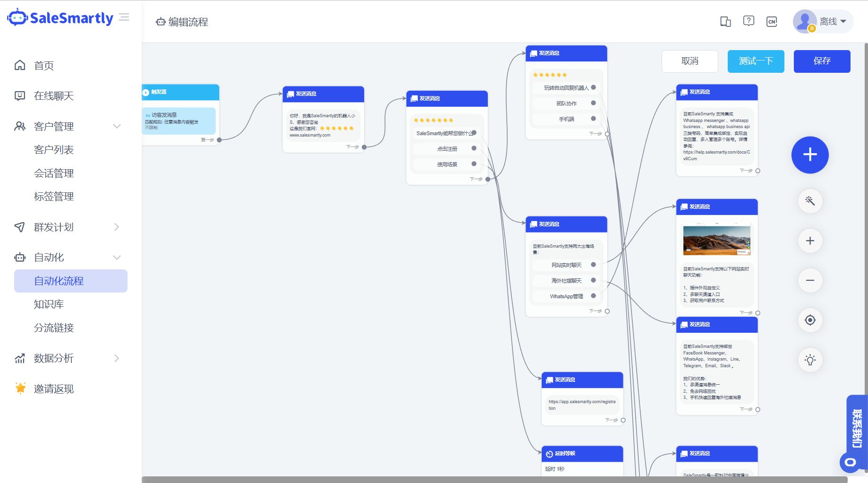The width and height of the screenshot is (868, 483).
Task: Click the 触发器 node's 第一步 output port
Action: 219,140
